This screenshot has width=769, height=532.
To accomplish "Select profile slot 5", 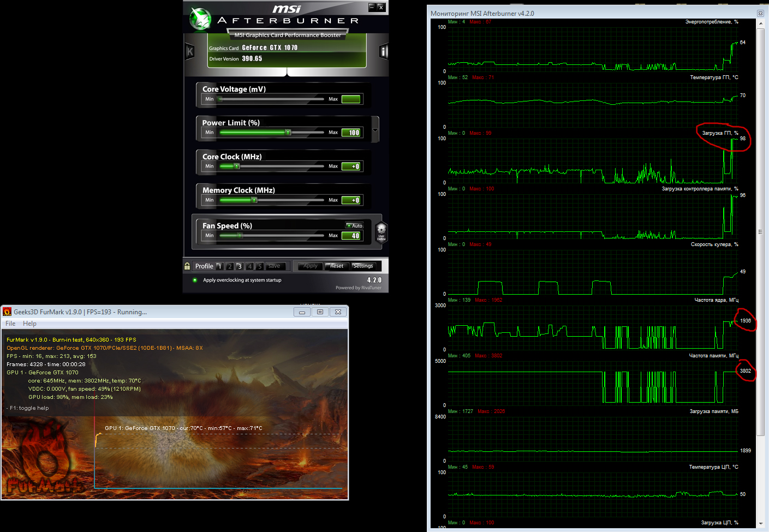I will coord(260,266).
